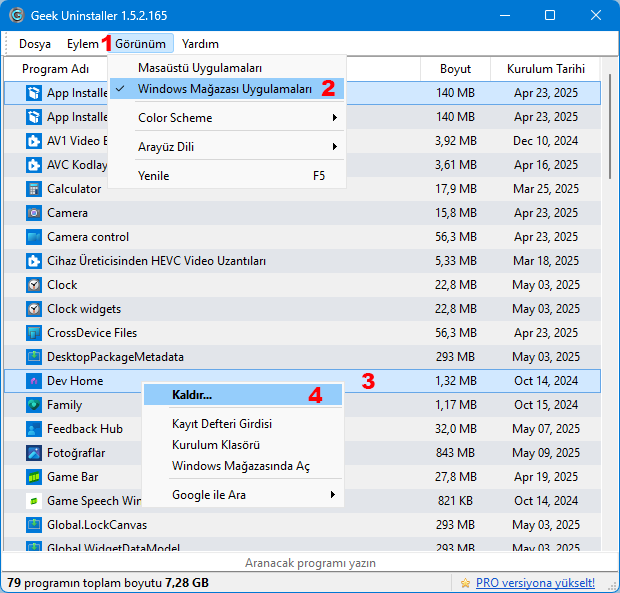The image size is (620, 593).
Task: Open Kayıt Defteri Girdisi entry
Action: click(x=243, y=424)
